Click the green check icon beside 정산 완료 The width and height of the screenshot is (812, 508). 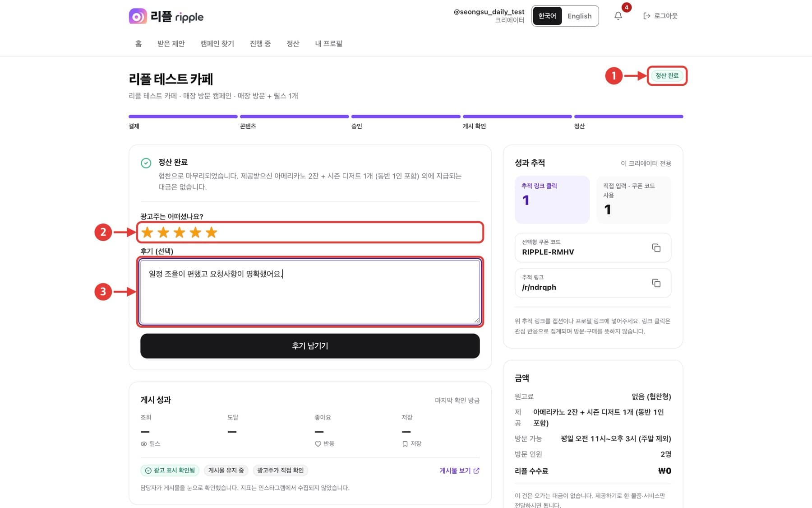click(146, 163)
